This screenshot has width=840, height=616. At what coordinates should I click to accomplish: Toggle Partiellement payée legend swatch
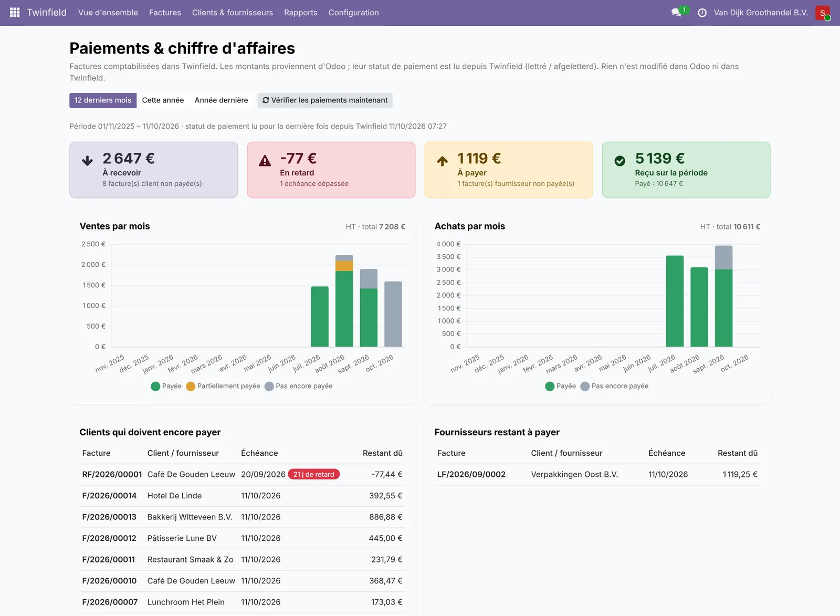(191, 386)
